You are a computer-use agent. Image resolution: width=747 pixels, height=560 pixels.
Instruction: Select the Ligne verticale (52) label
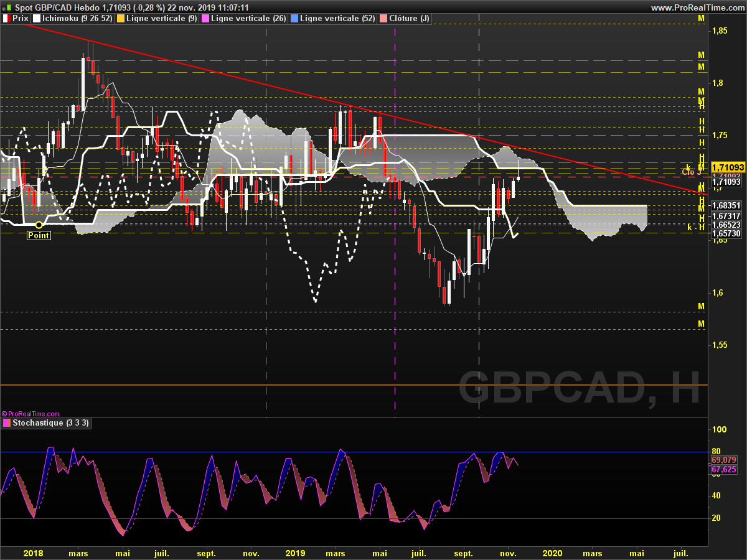[337, 19]
